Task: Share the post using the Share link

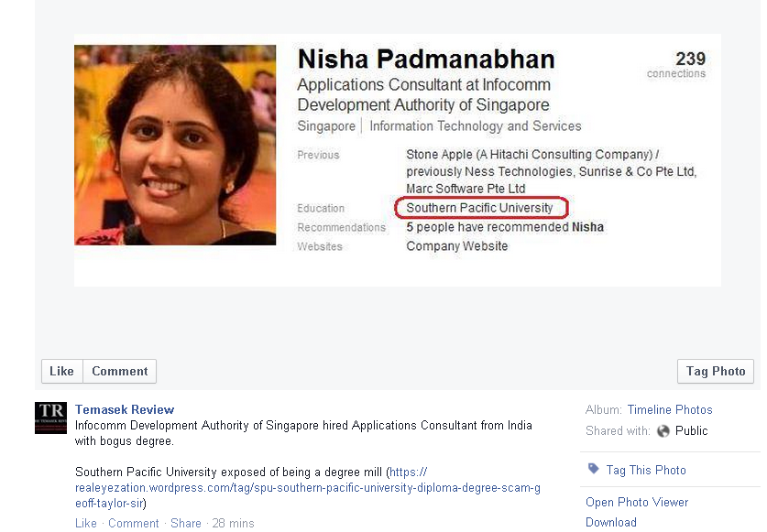Action: click(186, 523)
